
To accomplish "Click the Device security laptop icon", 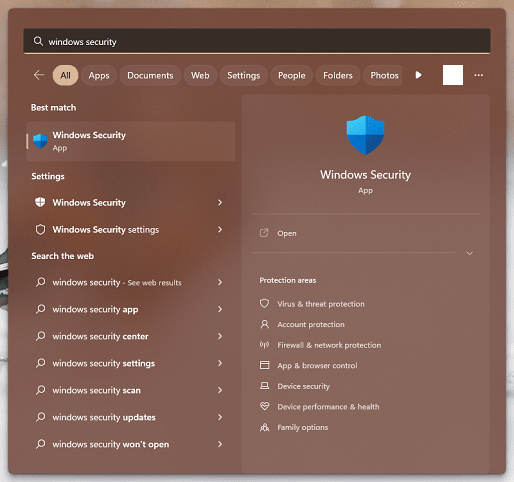I will coord(264,386).
